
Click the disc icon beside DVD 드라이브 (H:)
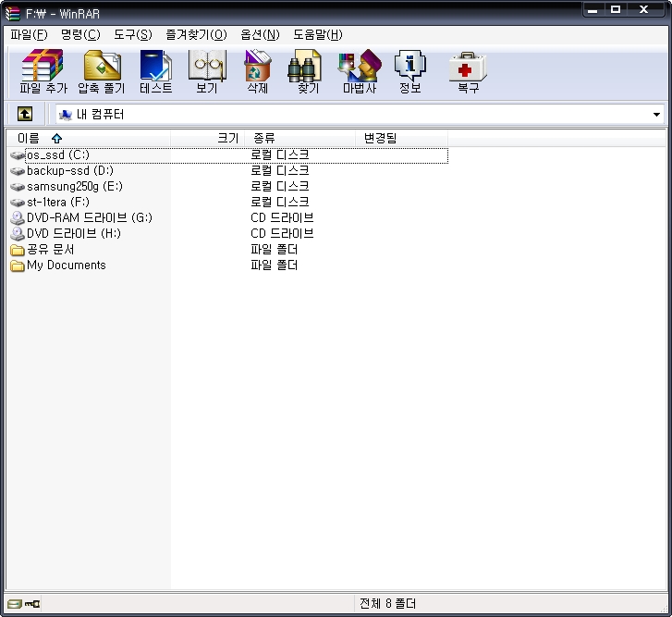(18, 234)
